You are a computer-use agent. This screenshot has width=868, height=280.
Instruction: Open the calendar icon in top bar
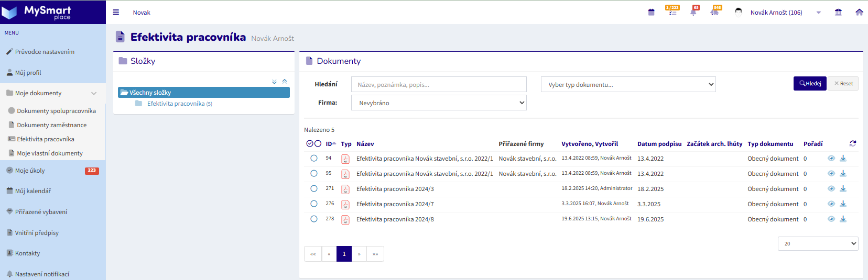coord(651,13)
